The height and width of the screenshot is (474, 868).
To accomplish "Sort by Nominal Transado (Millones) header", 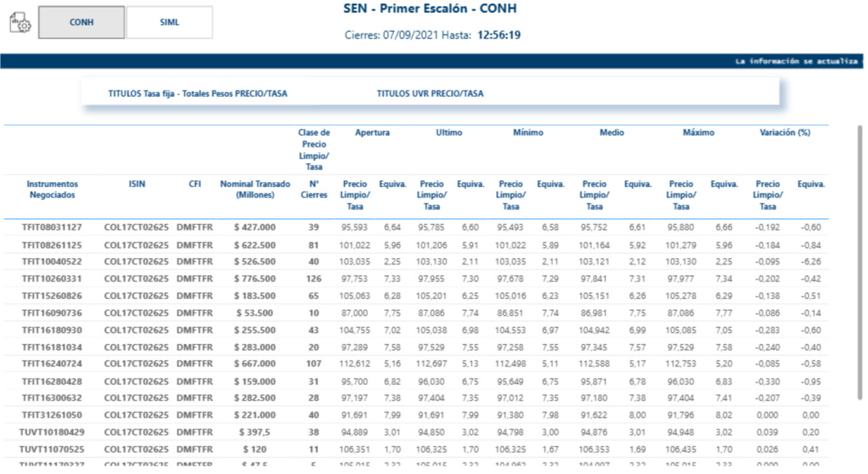I will [255, 190].
